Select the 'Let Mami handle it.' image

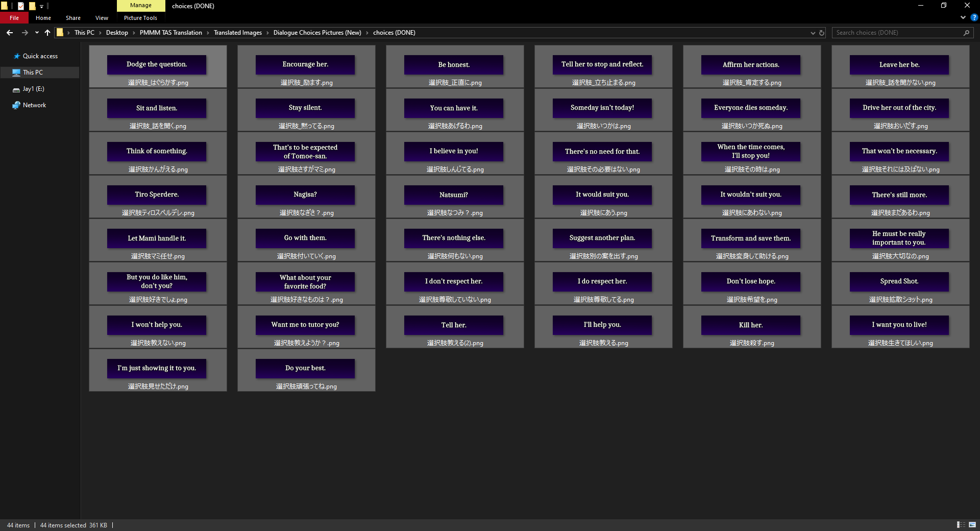coord(158,240)
